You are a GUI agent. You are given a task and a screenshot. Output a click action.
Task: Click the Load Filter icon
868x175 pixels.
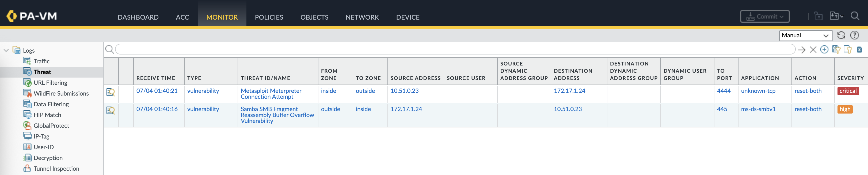coord(847,50)
